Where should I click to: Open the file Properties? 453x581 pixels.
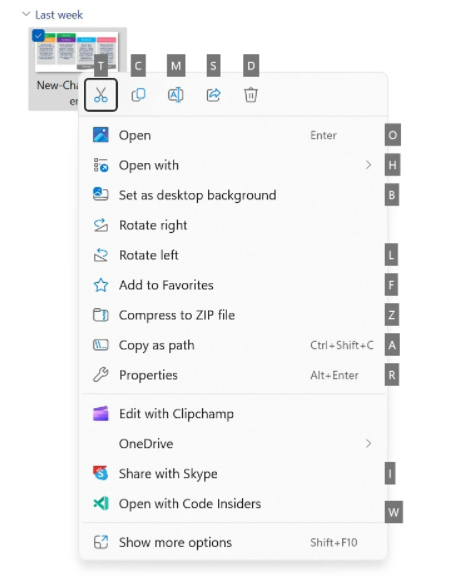[x=233, y=375]
